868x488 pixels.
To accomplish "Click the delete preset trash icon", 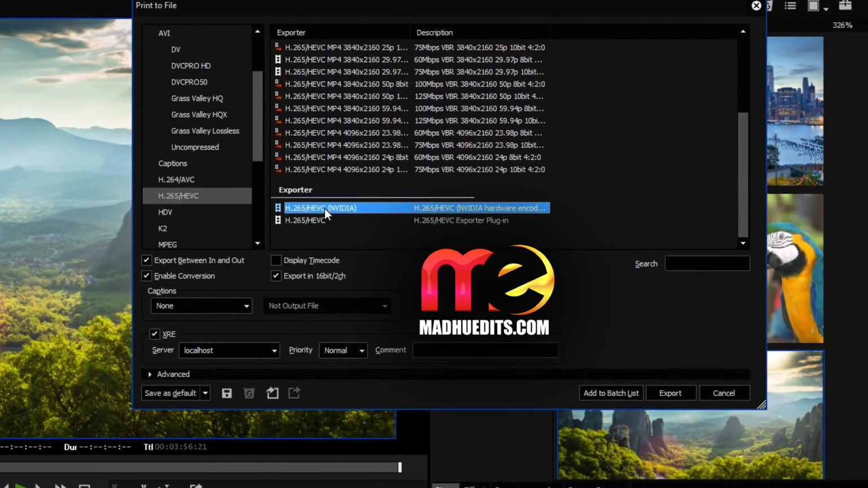I will click(249, 393).
